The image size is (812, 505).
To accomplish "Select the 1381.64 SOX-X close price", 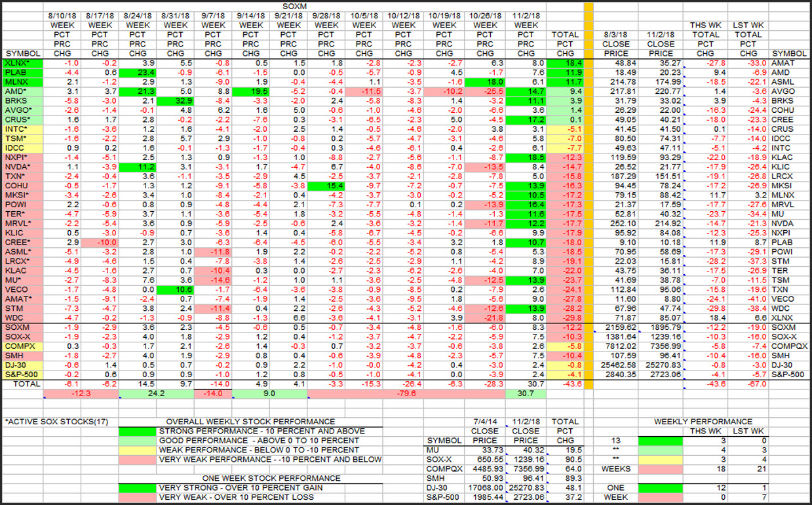I will point(615,338).
